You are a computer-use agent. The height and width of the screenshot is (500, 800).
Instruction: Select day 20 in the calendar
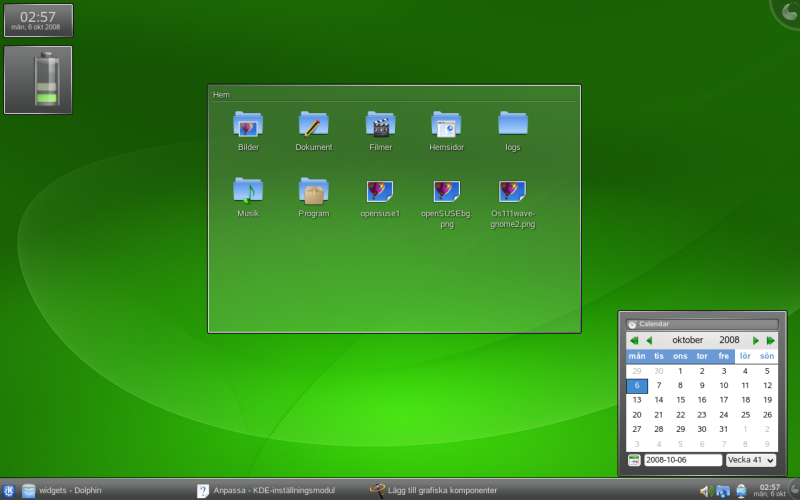click(637, 415)
